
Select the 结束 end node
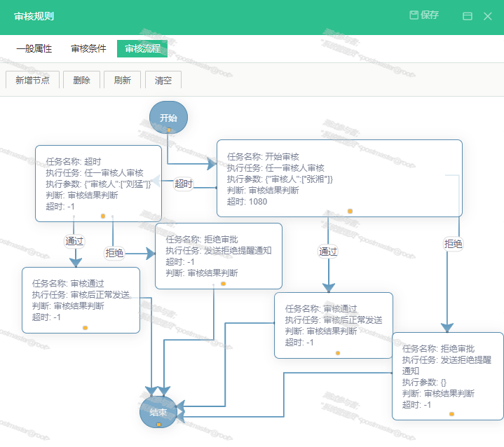(158, 411)
